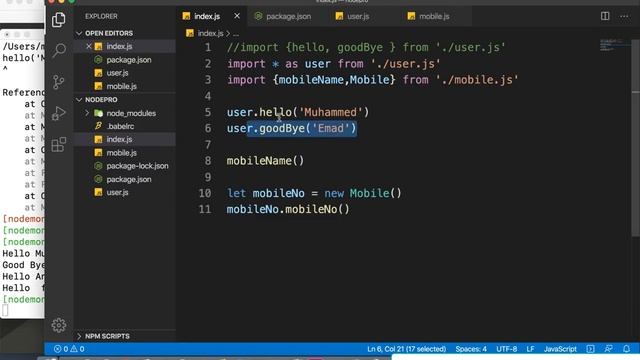Open the Source Control view
This screenshot has width=640, height=360.
59,82
